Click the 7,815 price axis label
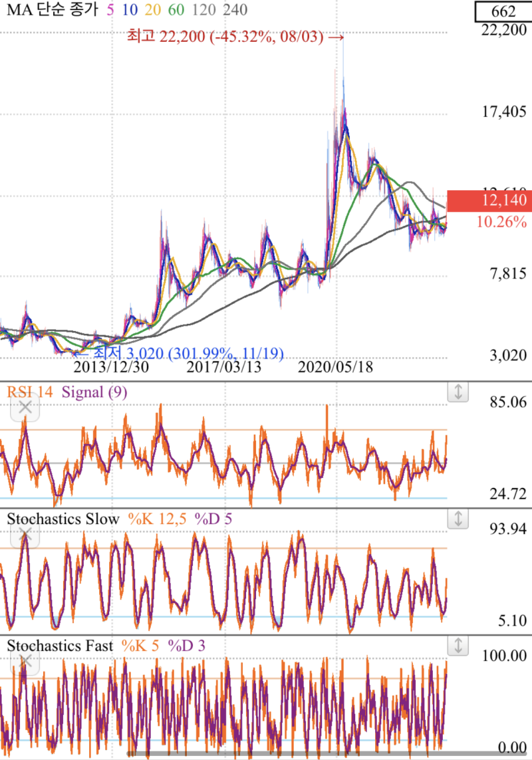Screen dimensions: 532x760 508,274
